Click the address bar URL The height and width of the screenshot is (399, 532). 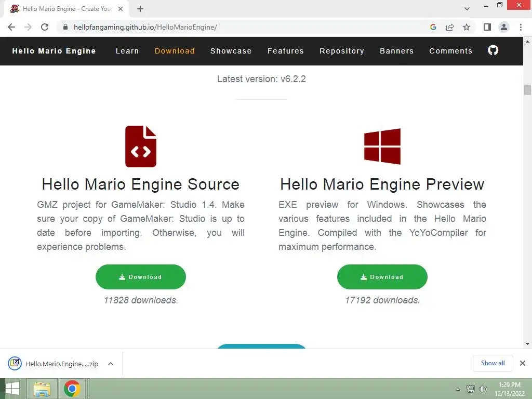tap(145, 27)
